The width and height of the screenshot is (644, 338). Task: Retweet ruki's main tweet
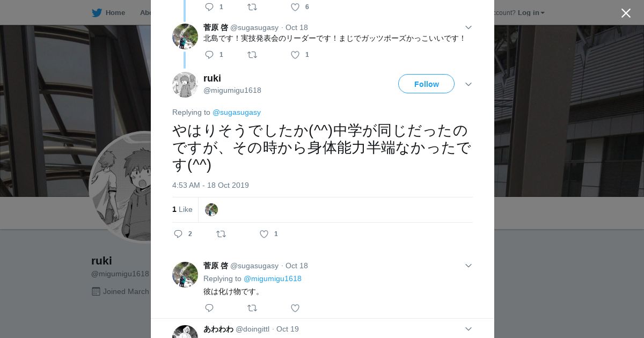point(221,234)
